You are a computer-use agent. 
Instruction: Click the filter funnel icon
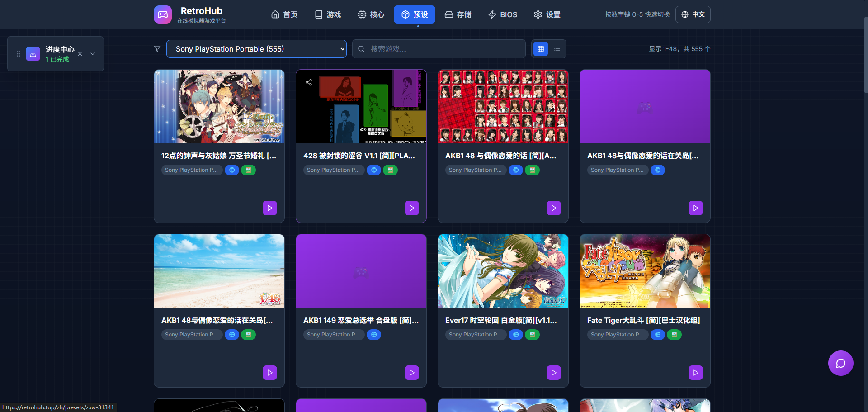[157, 49]
